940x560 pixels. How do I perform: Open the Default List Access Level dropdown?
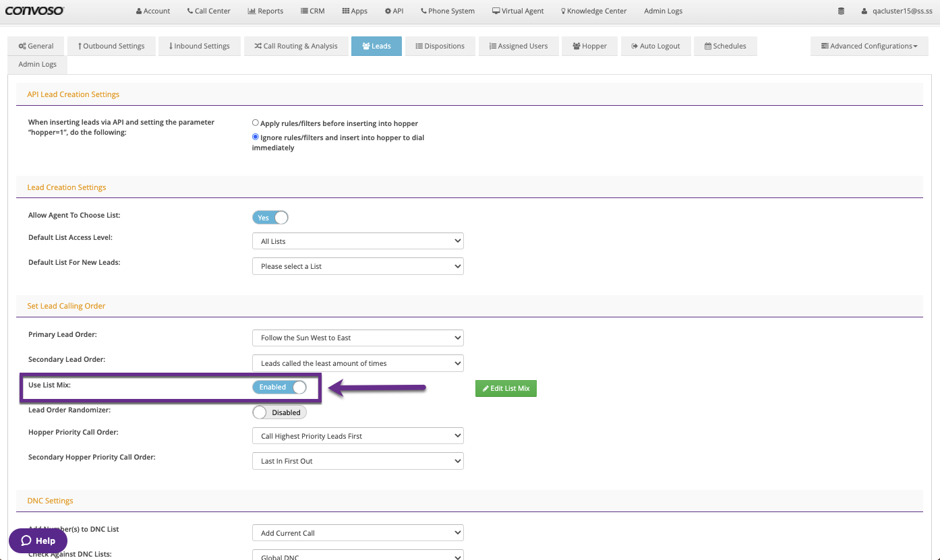click(358, 241)
